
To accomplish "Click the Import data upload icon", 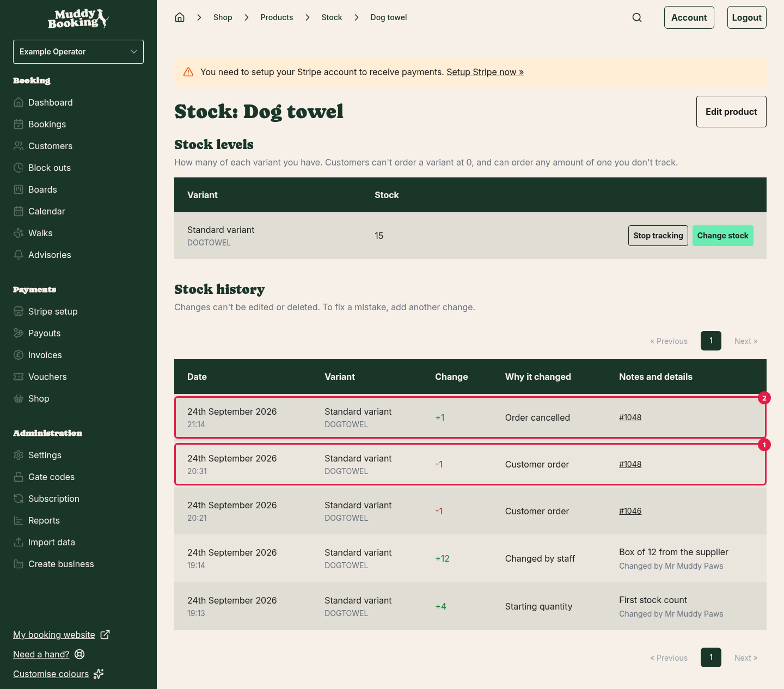I will 19,542.
